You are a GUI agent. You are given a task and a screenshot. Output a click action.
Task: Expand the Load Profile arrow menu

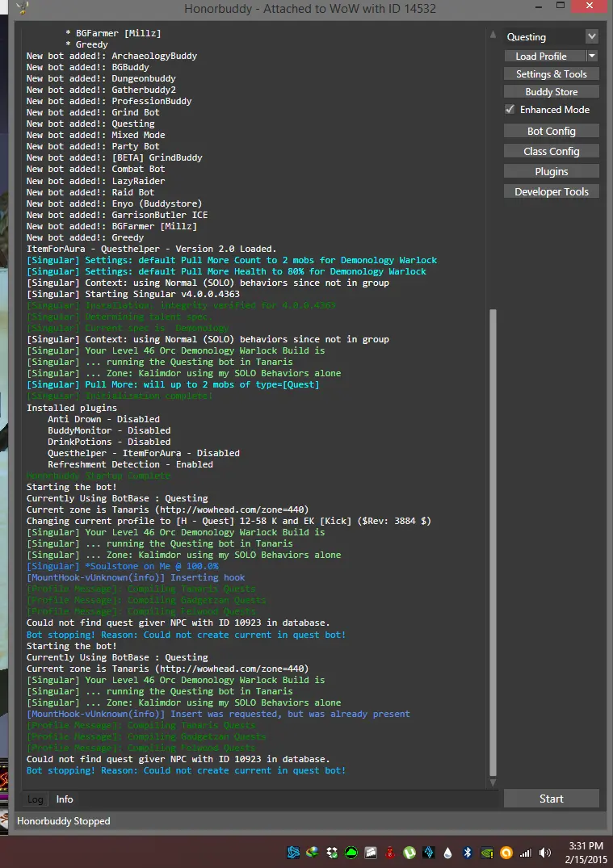tap(592, 57)
